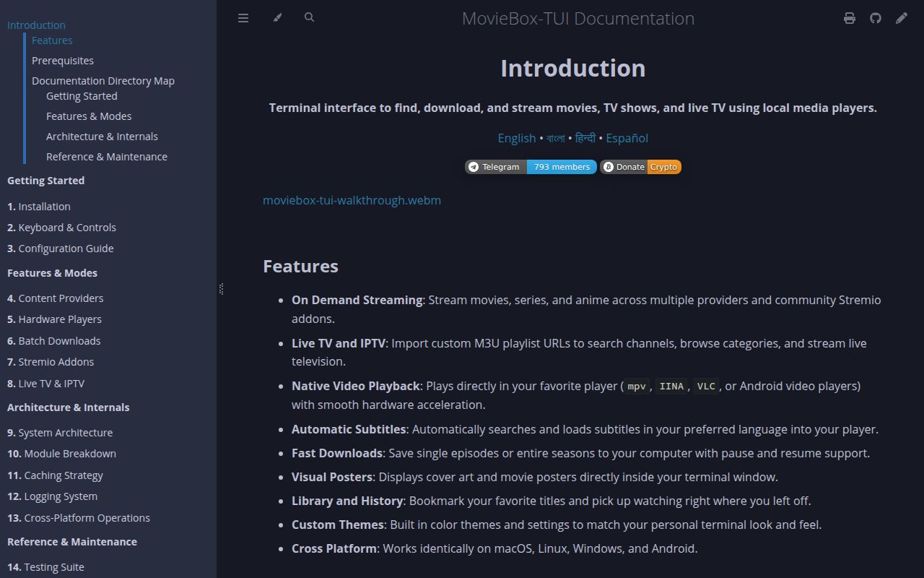The width and height of the screenshot is (924, 578).
Task: Switch language to Español
Action: click(x=627, y=138)
